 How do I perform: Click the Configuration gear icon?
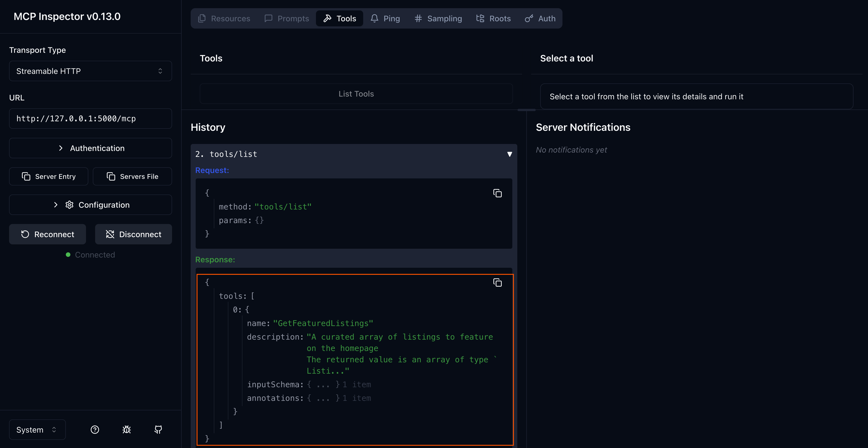coord(69,205)
